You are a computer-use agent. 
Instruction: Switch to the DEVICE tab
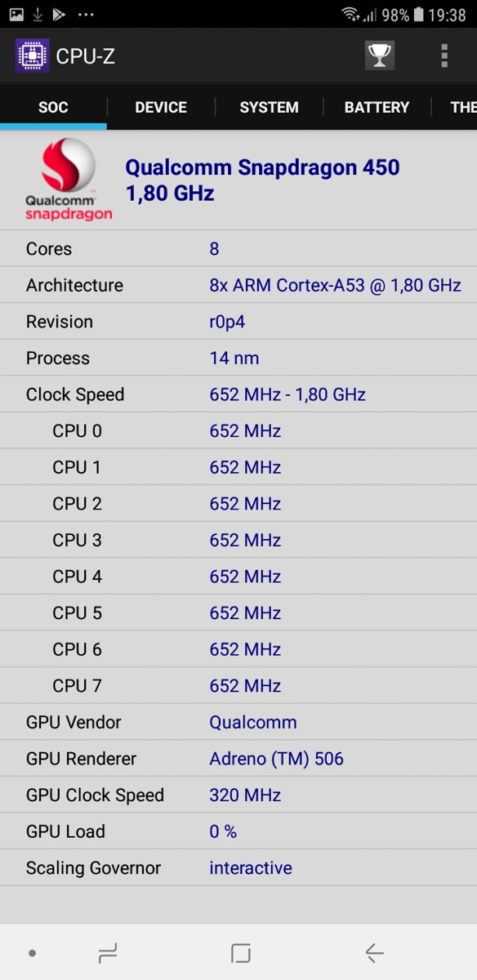(x=161, y=107)
